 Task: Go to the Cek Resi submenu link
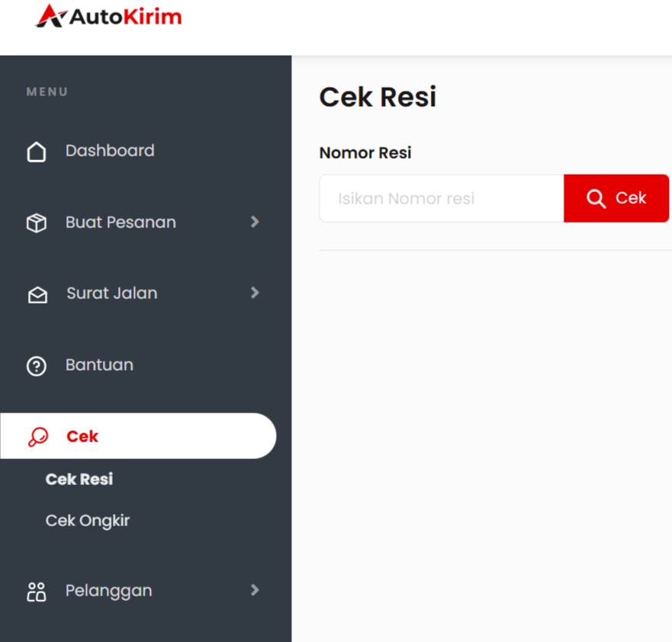click(79, 480)
